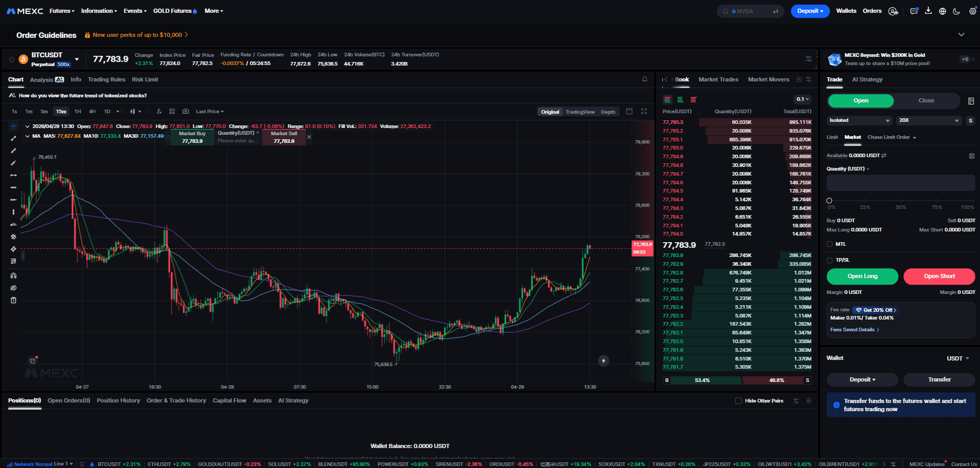Switch to the Market Trades tab
The height and width of the screenshot is (468, 980).
(718, 79)
